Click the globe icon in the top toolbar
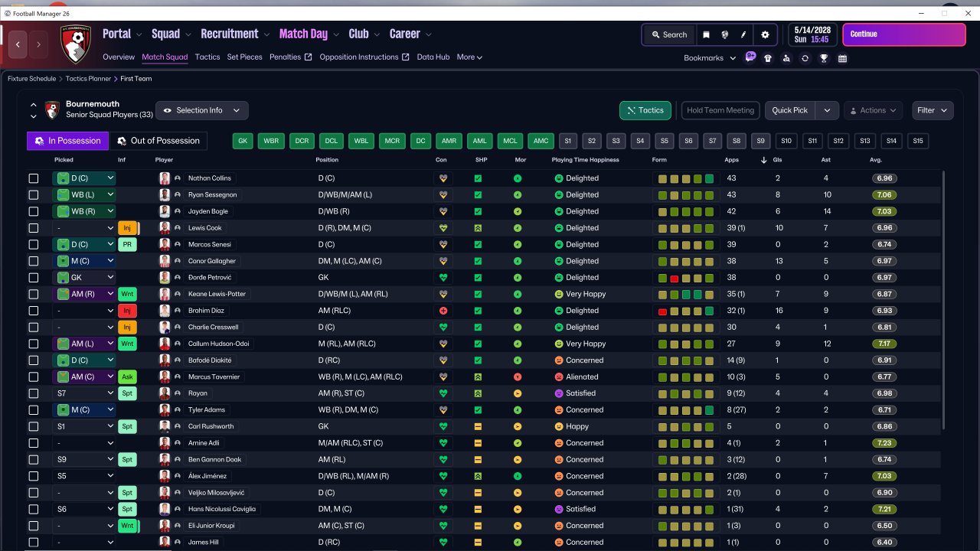Image resolution: width=980 pixels, height=551 pixels. [x=724, y=34]
